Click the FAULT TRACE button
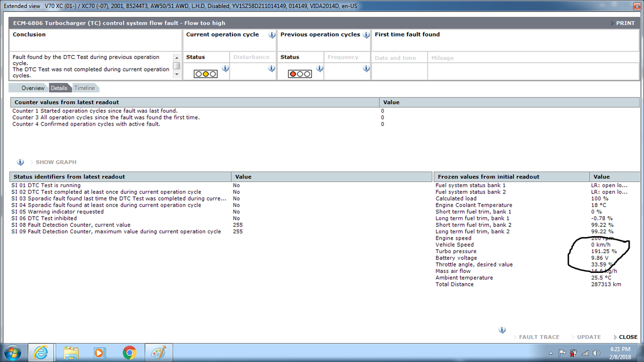The width and height of the screenshot is (644, 362). [539, 337]
